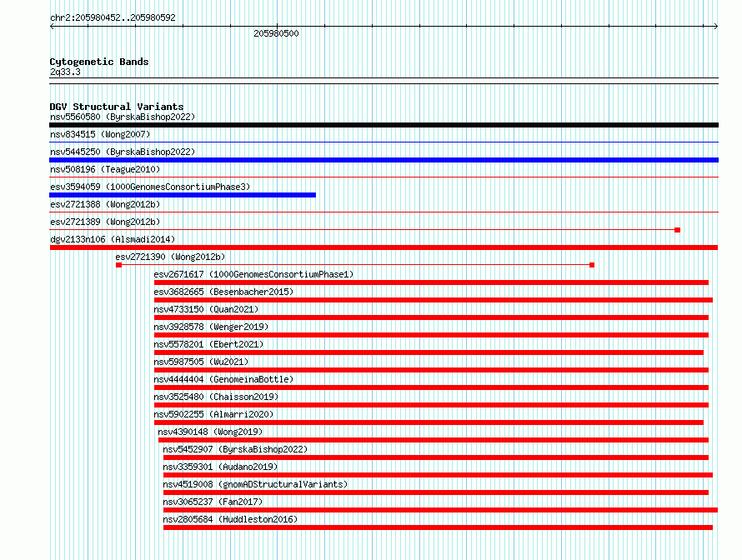Viewport: 742px width, 560px height.
Task: Click the DGV Structural Variants track title
Action: coord(117,107)
